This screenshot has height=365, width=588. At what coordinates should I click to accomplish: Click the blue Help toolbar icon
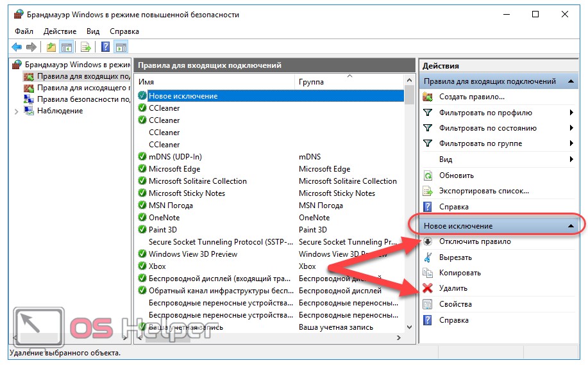point(105,47)
